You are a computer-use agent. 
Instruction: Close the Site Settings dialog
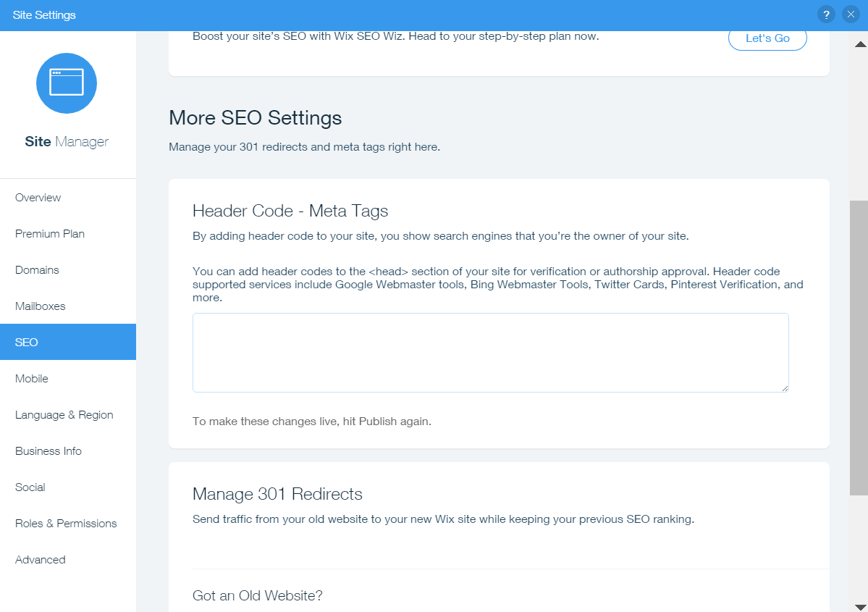(x=851, y=14)
